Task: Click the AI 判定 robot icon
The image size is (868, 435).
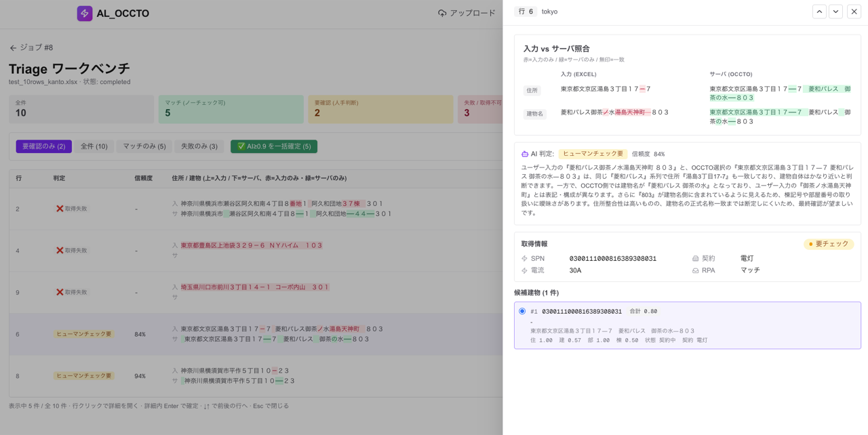Action: (x=525, y=154)
